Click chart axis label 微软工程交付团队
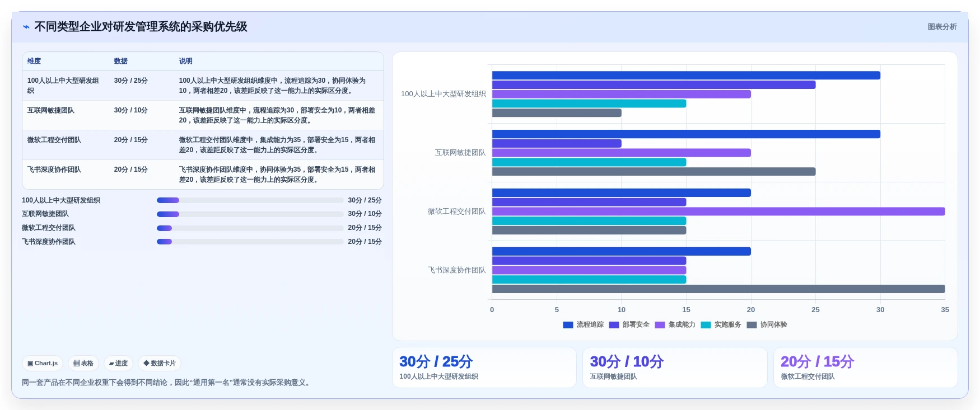The image size is (980, 410). [x=457, y=211]
